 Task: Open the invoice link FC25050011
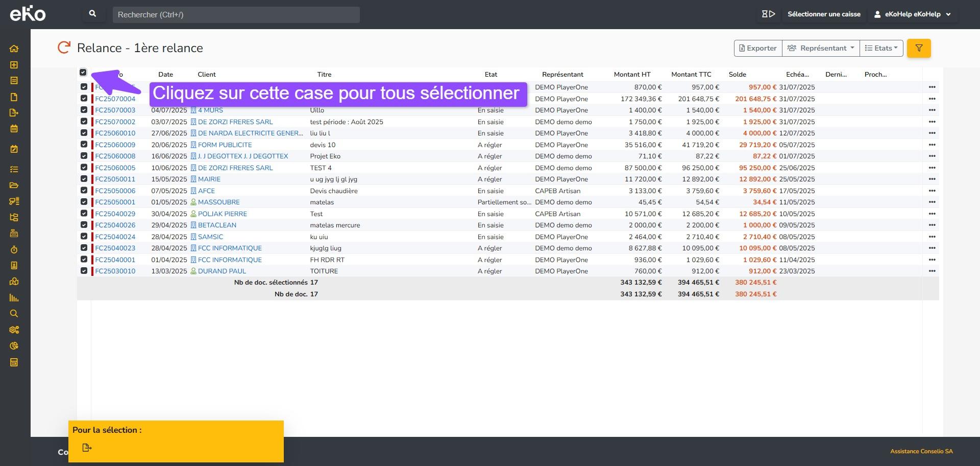(115, 179)
